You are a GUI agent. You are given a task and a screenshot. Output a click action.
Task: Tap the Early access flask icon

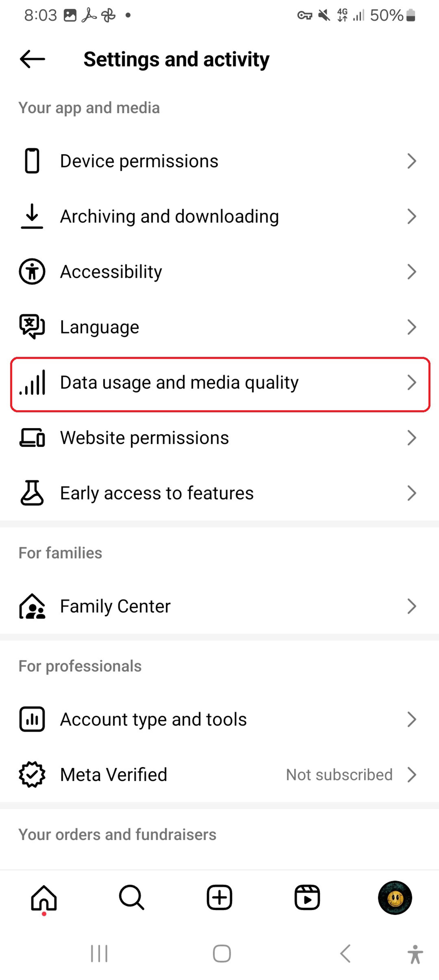click(x=32, y=493)
